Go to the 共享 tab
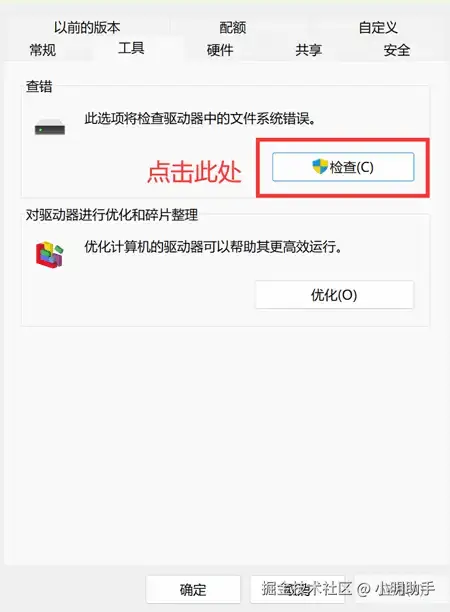Image resolution: width=450 pixels, height=612 pixels. tap(308, 50)
